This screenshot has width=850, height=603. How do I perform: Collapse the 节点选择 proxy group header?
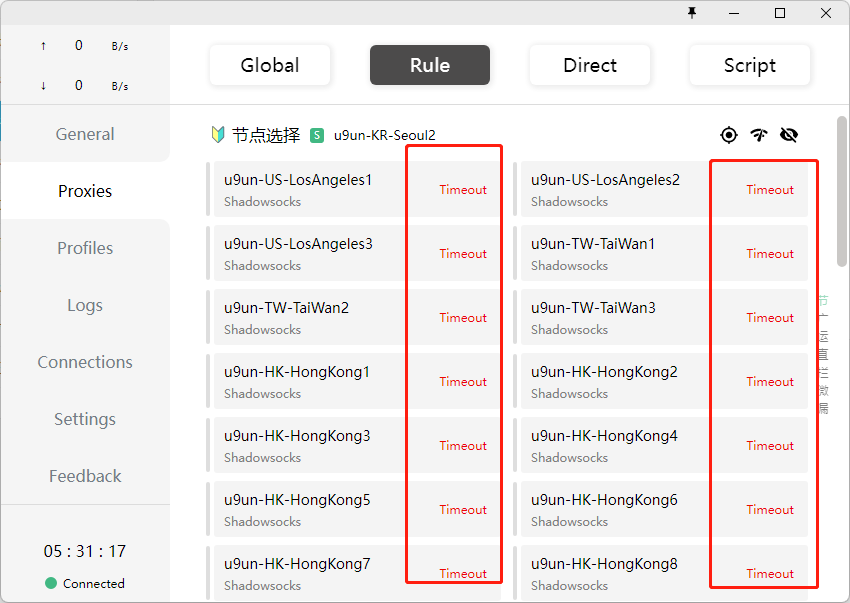point(266,135)
